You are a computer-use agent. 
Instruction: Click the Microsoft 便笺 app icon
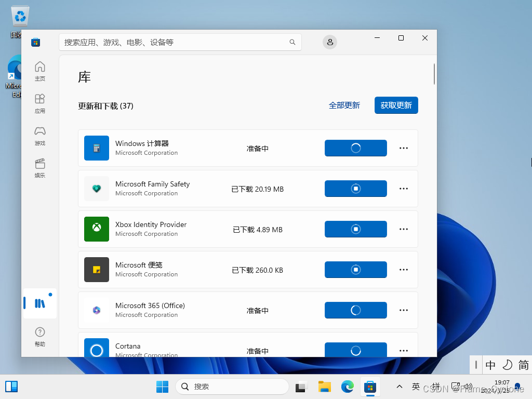(x=97, y=270)
